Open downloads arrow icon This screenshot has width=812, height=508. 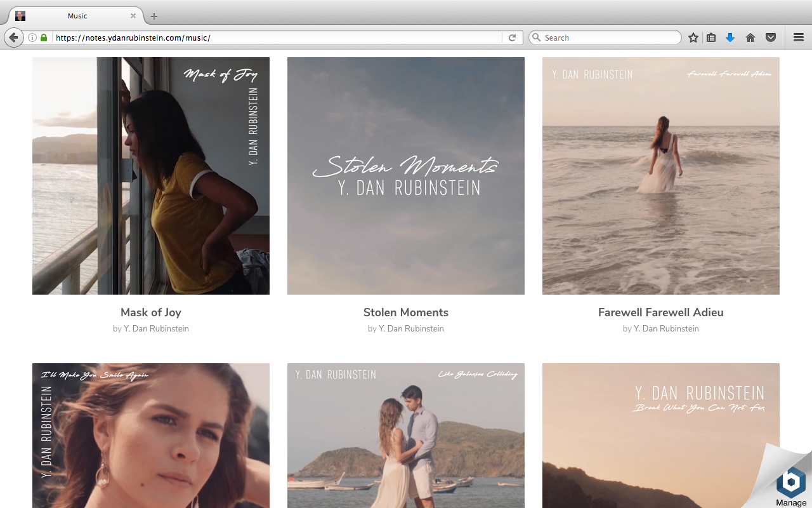[730, 37]
